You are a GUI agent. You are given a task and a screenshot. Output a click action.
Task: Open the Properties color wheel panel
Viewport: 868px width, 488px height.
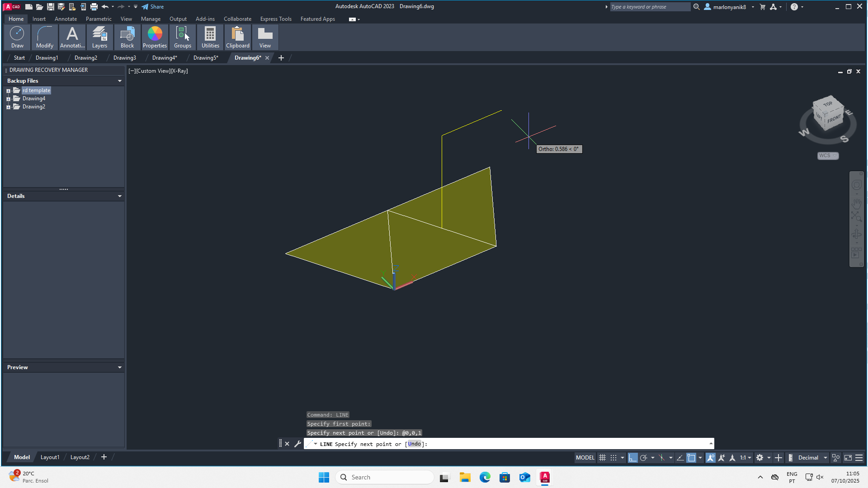point(155,37)
